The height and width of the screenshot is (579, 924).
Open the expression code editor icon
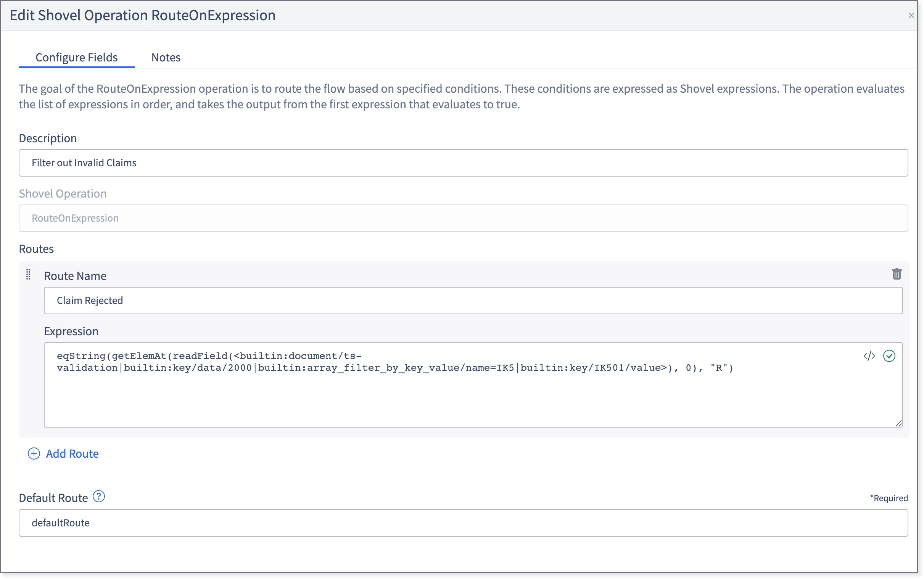tap(869, 356)
